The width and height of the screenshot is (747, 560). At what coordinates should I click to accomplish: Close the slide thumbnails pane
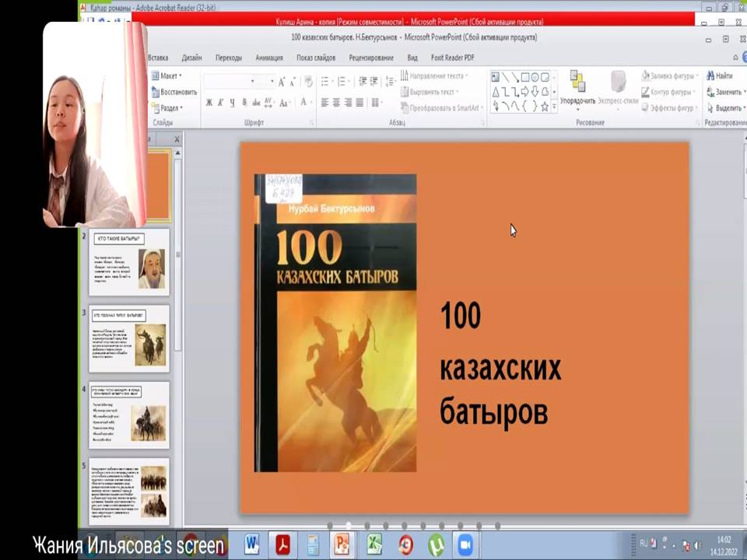[x=177, y=139]
